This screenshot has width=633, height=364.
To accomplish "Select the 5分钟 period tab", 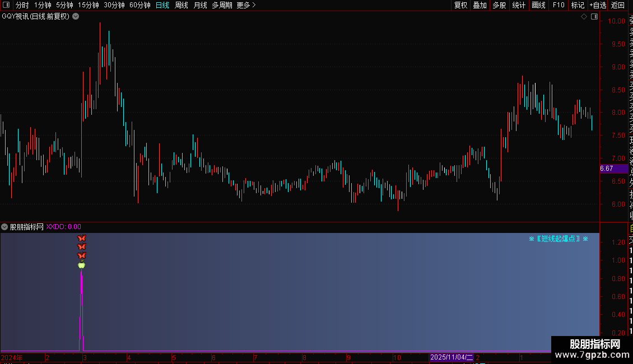I will tap(64, 5).
